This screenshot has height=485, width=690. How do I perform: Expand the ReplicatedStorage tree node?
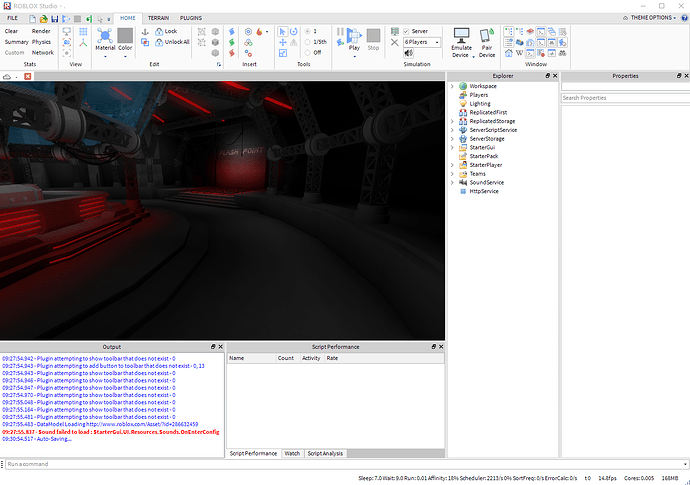click(x=452, y=121)
